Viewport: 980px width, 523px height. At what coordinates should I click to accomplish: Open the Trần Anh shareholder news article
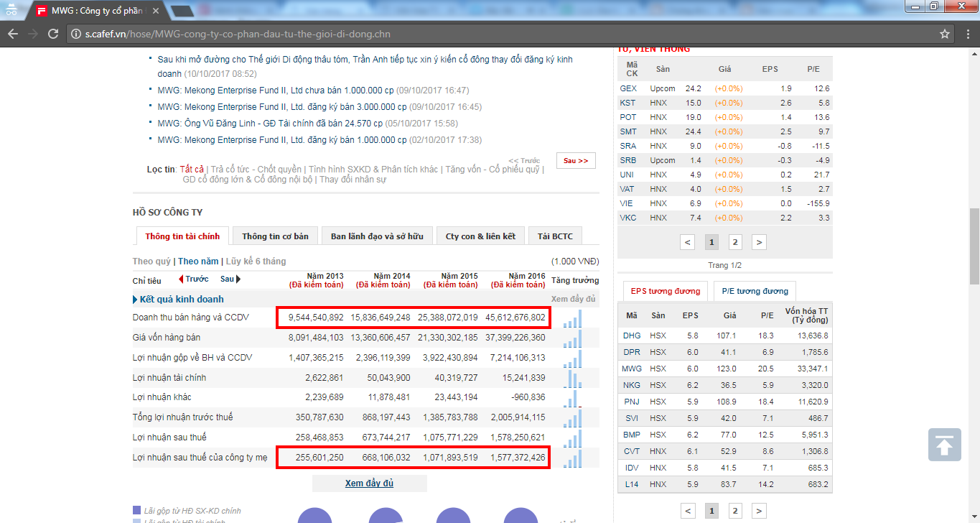coord(365,66)
